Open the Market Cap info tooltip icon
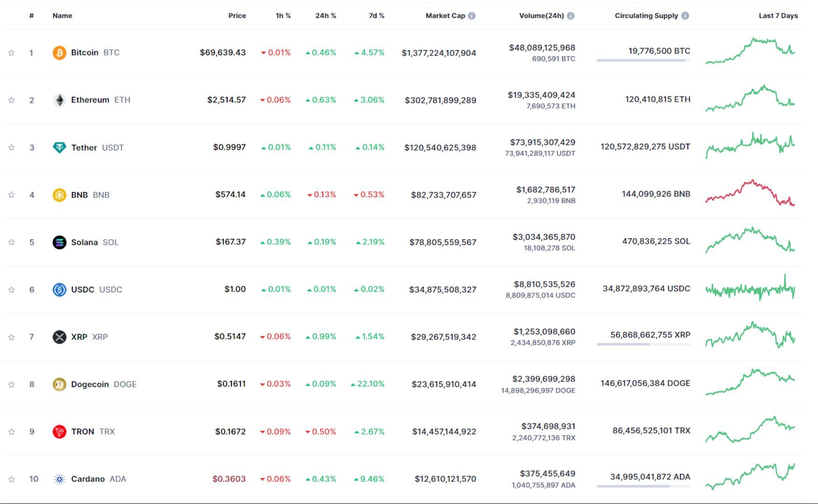The width and height of the screenshot is (818, 504). [x=471, y=15]
